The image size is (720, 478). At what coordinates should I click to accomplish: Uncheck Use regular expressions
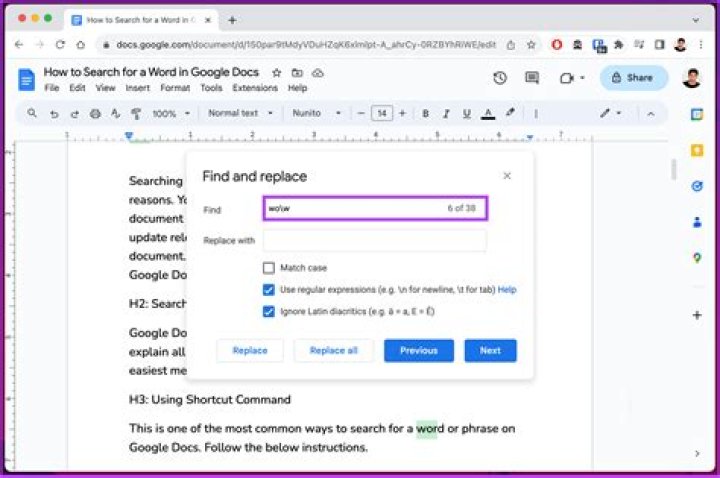(x=268, y=290)
